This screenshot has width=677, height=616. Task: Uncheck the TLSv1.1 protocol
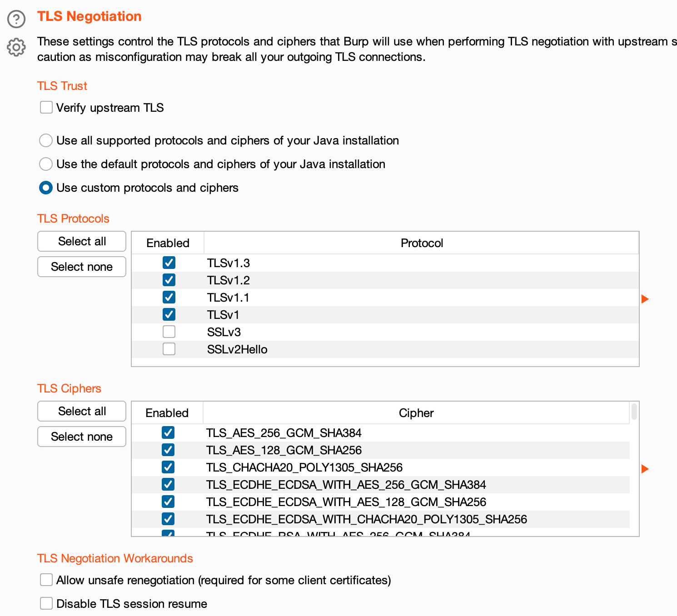pos(169,298)
